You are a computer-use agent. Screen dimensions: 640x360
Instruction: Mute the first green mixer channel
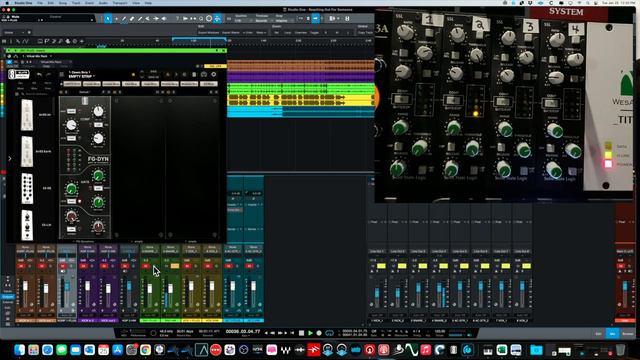click(x=146, y=266)
